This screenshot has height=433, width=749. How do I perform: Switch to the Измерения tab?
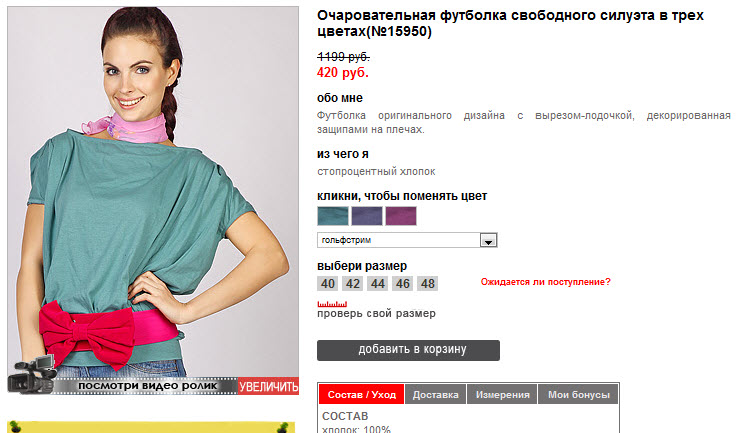tap(503, 395)
